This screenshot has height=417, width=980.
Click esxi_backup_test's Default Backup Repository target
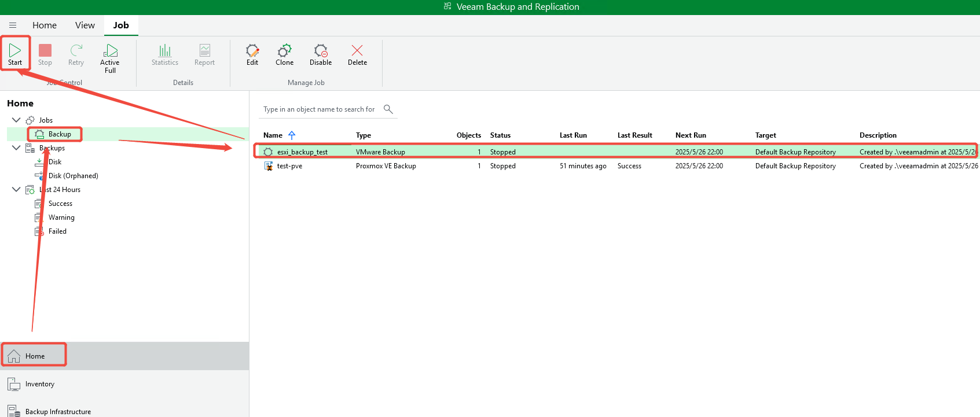795,152
